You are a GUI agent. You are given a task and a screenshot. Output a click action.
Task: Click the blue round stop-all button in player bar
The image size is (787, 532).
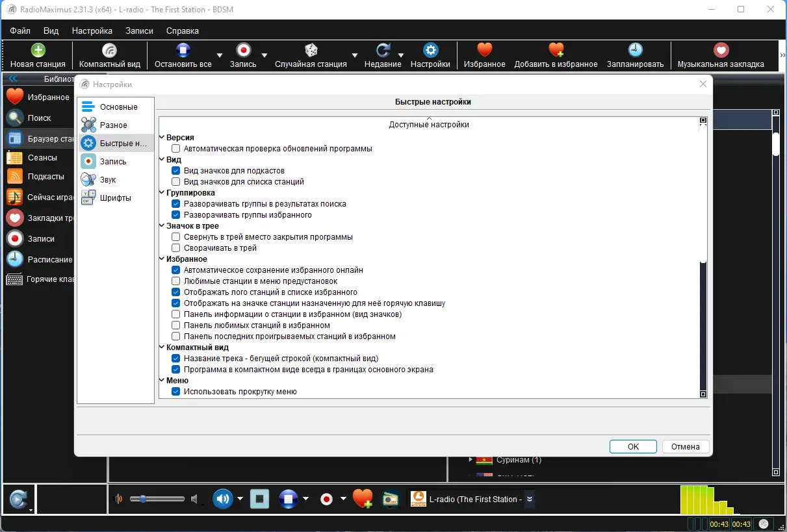(288, 499)
